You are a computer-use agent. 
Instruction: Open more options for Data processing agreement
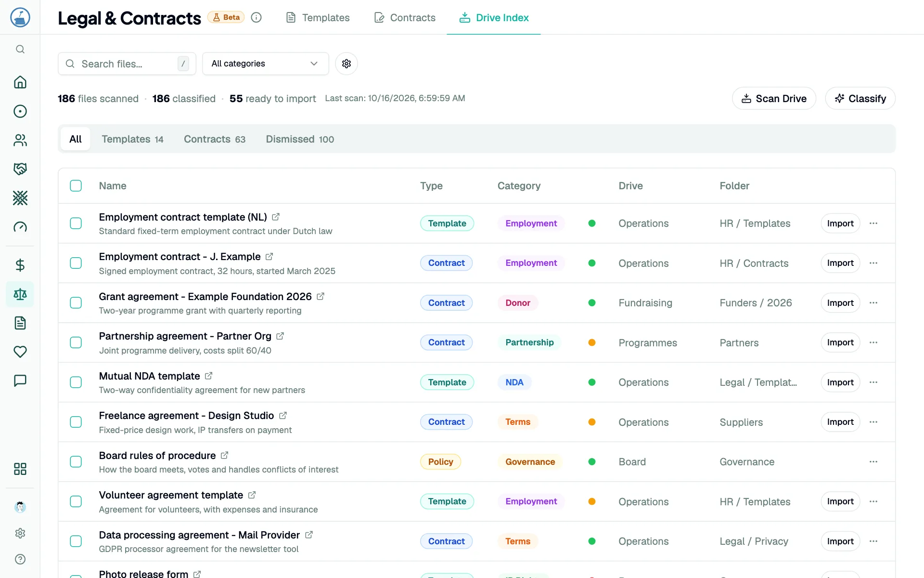pyautogui.click(x=873, y=541)
